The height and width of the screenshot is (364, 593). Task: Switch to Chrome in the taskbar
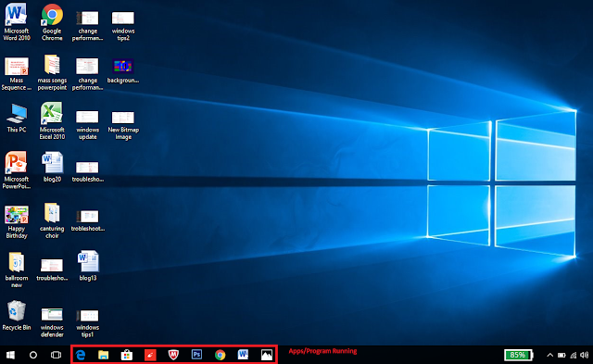(x=221, y=355)
